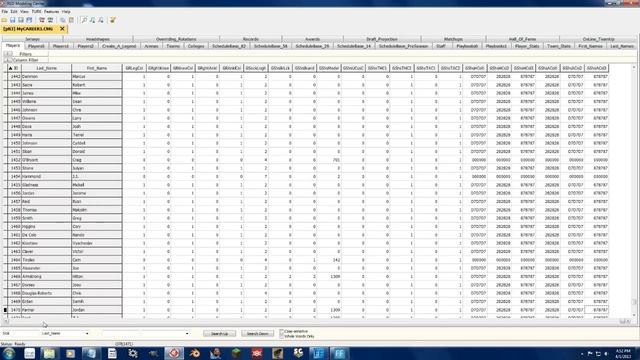Viewport: 640px width, 360px height.
Task: Switch to the Headshapes tab
Action: point(98,39)
